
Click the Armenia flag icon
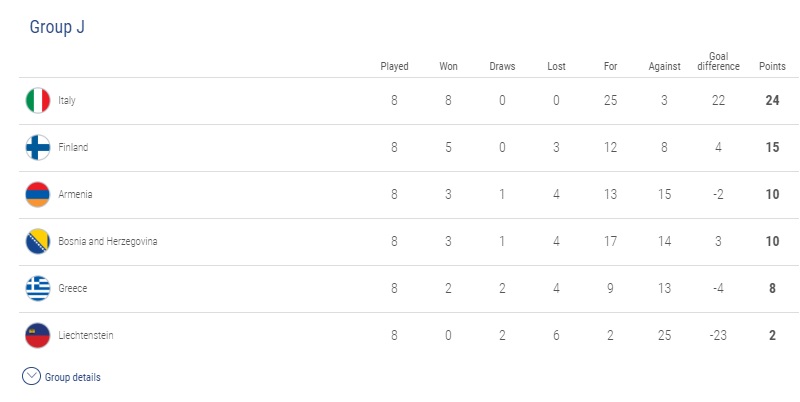point(38,194)
